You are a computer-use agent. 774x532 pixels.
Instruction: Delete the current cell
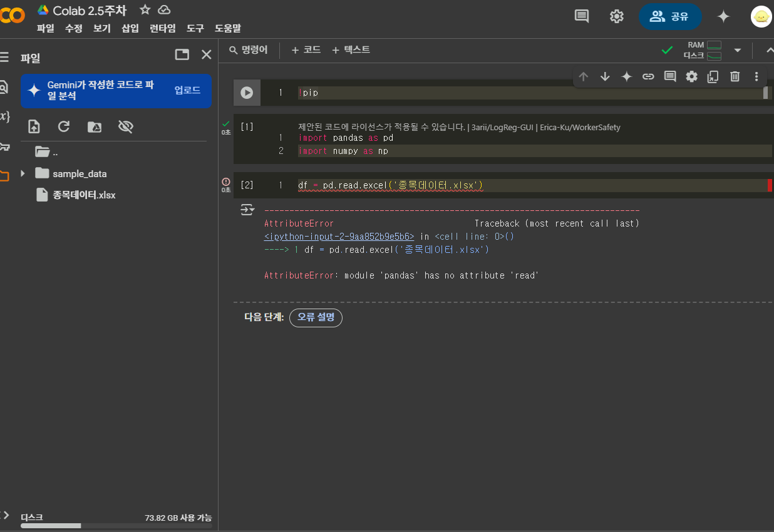pos(735,76)
